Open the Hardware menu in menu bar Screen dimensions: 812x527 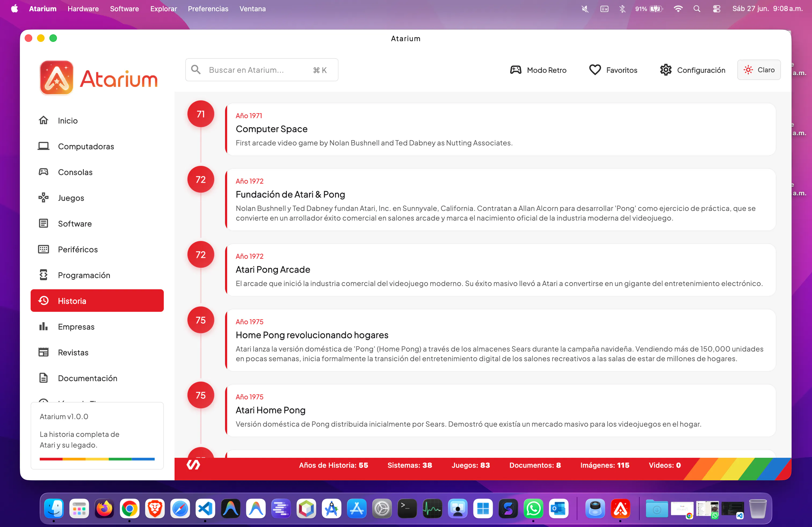pyautogui.click(x=83, y=9)
